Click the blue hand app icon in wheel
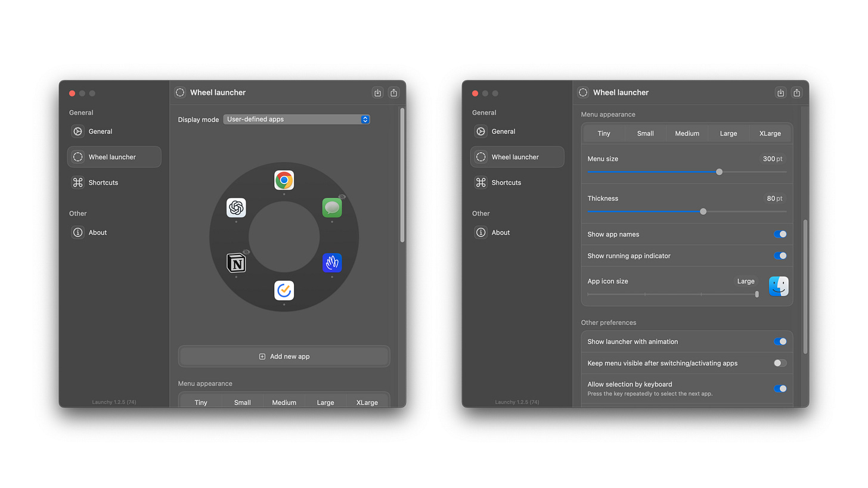Screen dimensions: 868x488 (332, 263)
